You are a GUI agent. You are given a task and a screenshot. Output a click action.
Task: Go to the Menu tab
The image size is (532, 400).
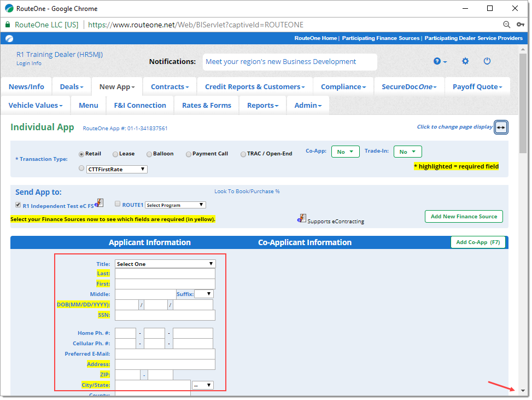pyautogui.click(x=89, y=106)
